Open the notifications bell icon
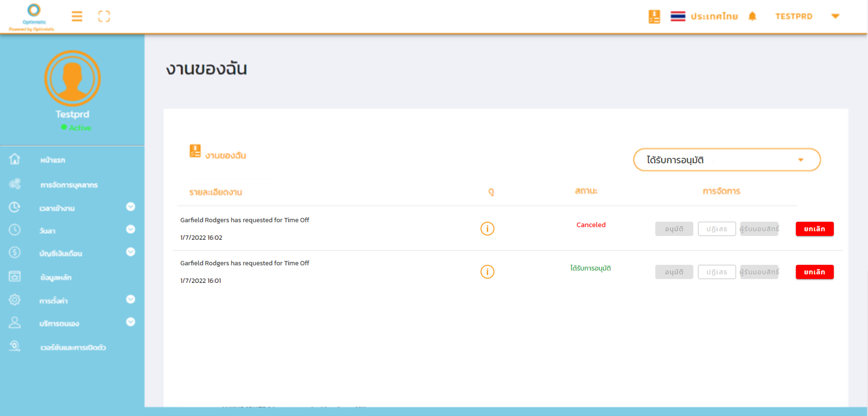 (752, 16)
